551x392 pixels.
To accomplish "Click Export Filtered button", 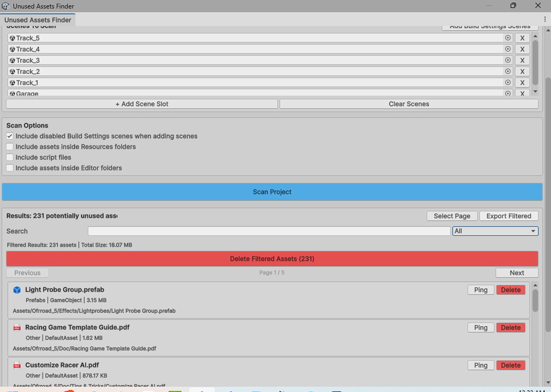I will [508, 216].
